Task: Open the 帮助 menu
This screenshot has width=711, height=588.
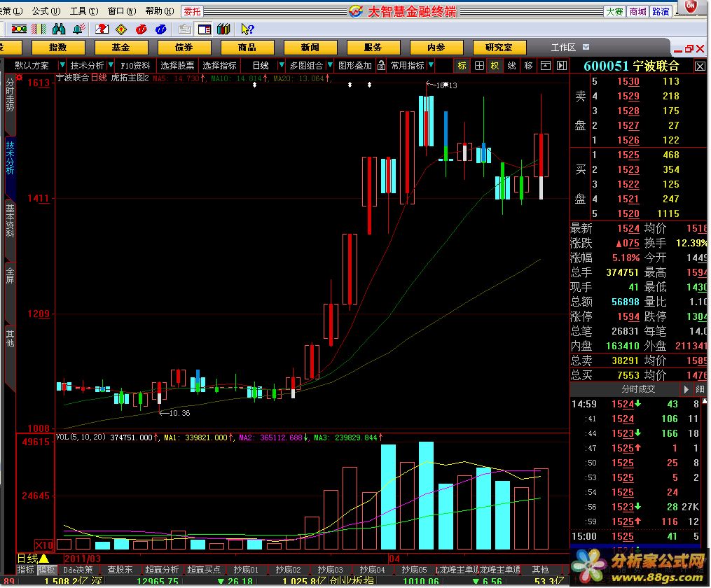Action: coord(160,11)
